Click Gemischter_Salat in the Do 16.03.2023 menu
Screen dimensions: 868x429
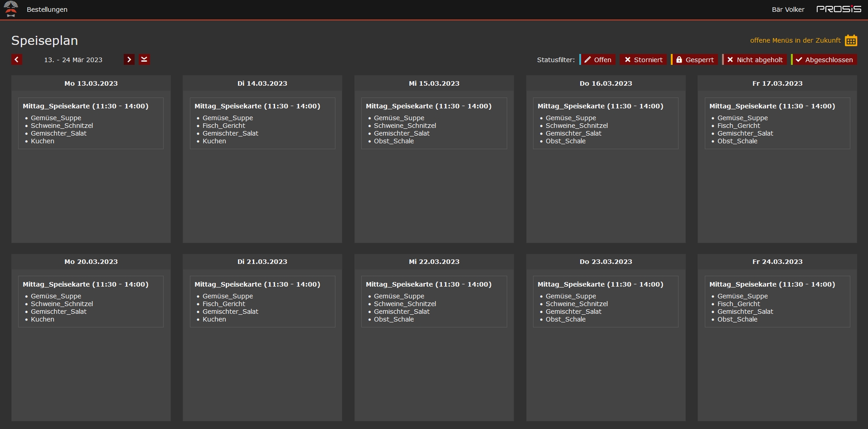(x=573, y=133)
